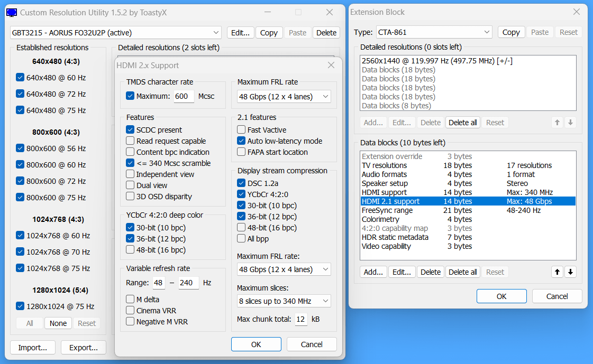Copy the display in the main CRU window
Screen dimensions: 593x364
tap(269, 32)
